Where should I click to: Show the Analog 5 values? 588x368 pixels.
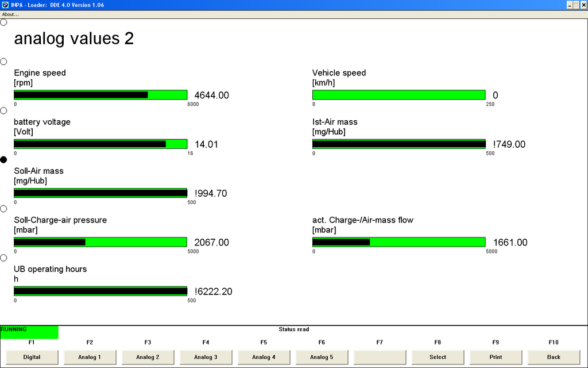322,357
